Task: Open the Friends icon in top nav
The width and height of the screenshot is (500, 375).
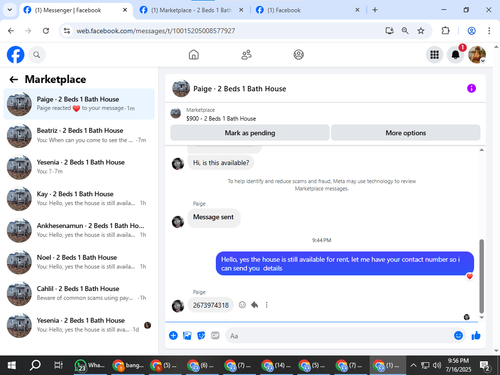Action: [x=246, y=55]
